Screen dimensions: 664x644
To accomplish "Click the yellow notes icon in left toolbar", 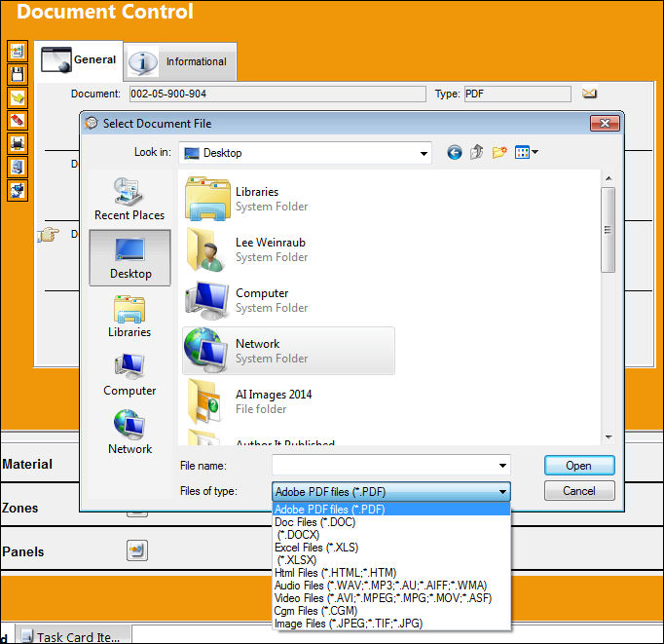I will click(x=18, y=97).
